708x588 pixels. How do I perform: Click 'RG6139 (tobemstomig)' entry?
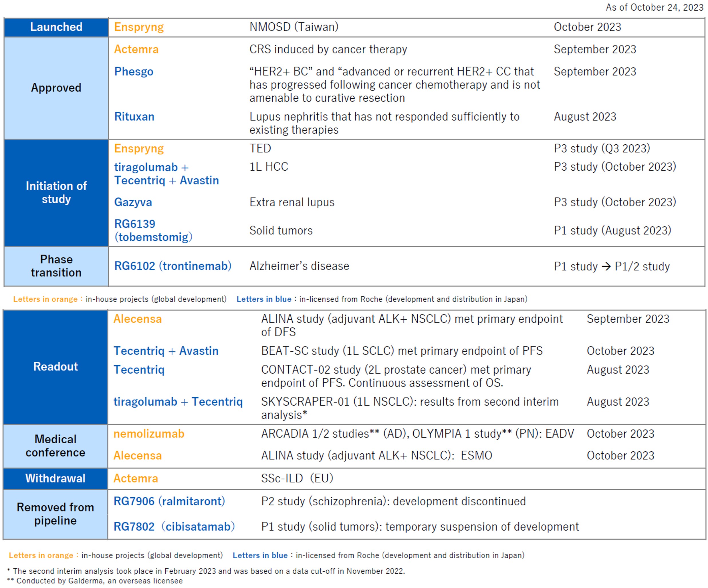pos(153,230)
